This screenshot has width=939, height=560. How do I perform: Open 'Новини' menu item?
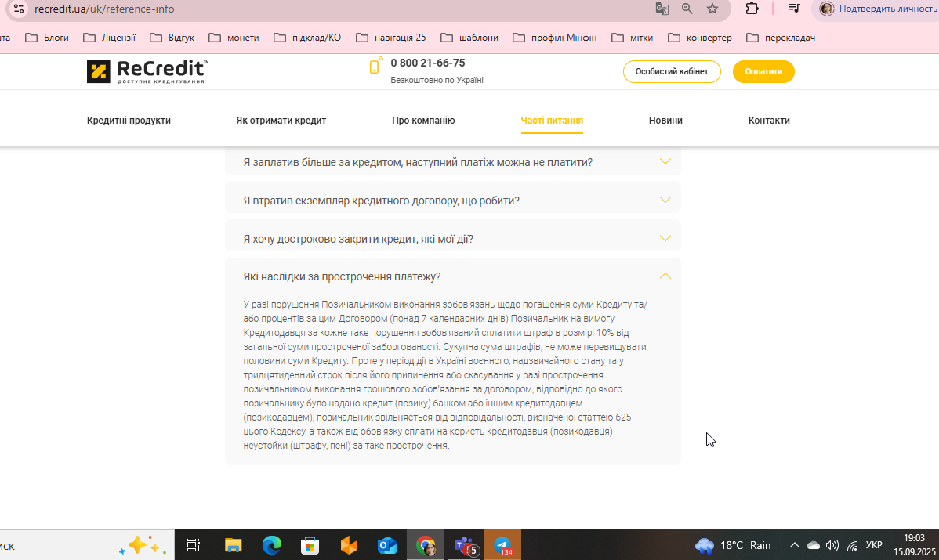[x=665, y=121]
